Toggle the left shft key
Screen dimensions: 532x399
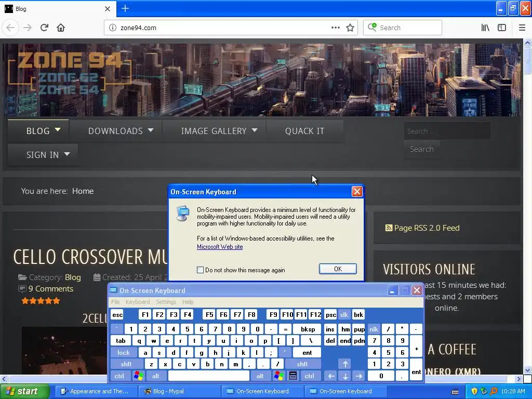coord(126,364)
